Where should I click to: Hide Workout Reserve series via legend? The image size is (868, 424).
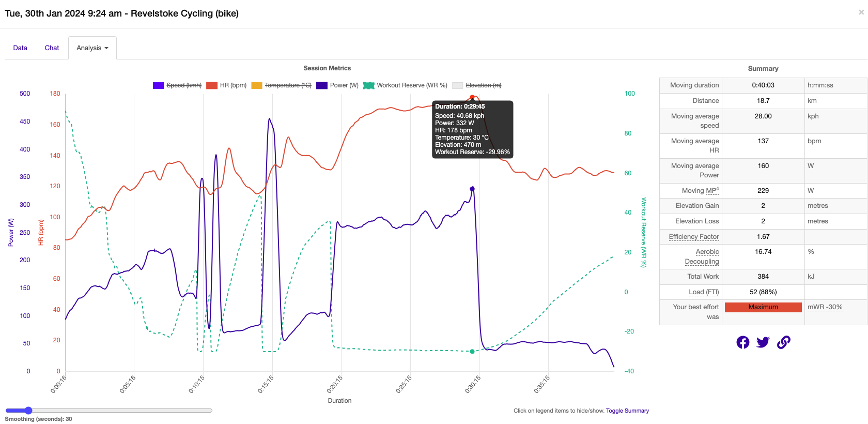pos(406,85)
